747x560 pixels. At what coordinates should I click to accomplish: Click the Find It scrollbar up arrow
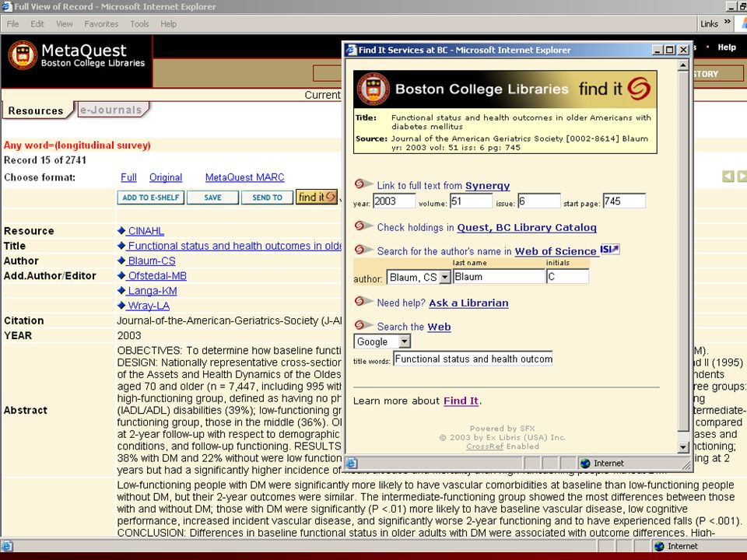click(682, 65)
